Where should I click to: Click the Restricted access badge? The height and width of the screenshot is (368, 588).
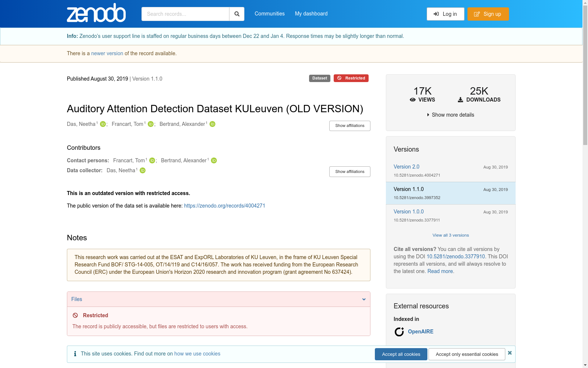point(351,78)
